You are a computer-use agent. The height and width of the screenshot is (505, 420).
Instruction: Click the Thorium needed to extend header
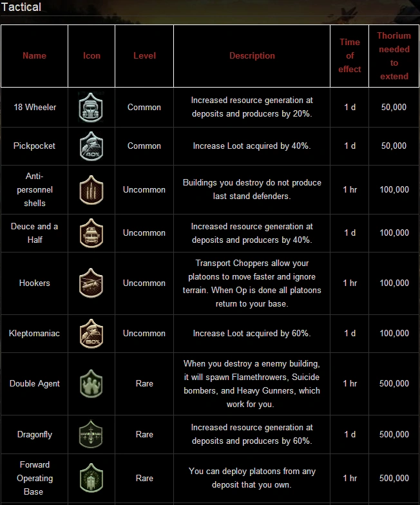[x=394, y=56]
